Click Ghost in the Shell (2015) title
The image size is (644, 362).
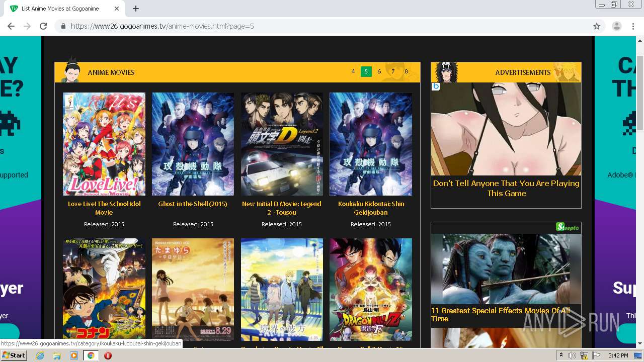pyautogui.click(x=193, y=204)
